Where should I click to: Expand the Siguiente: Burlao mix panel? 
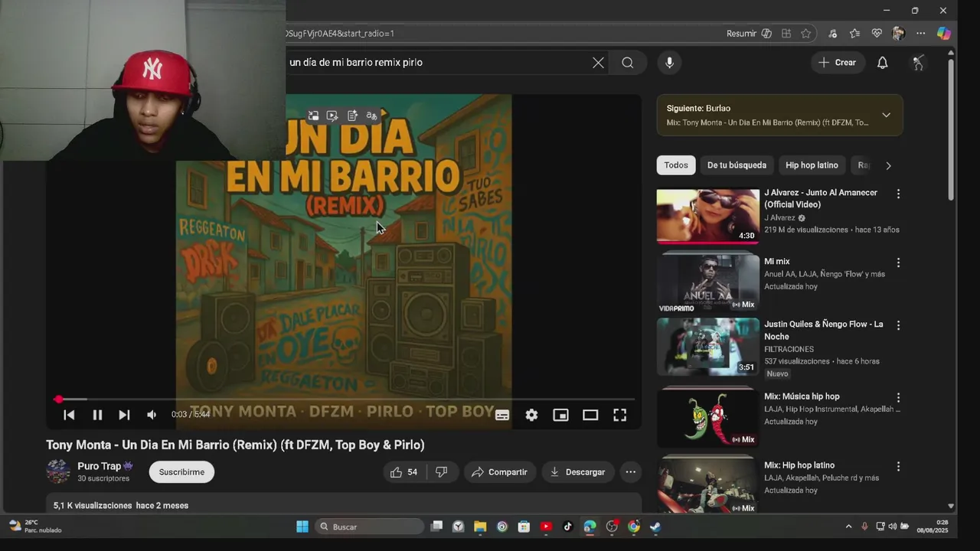(x=886, y=115)
